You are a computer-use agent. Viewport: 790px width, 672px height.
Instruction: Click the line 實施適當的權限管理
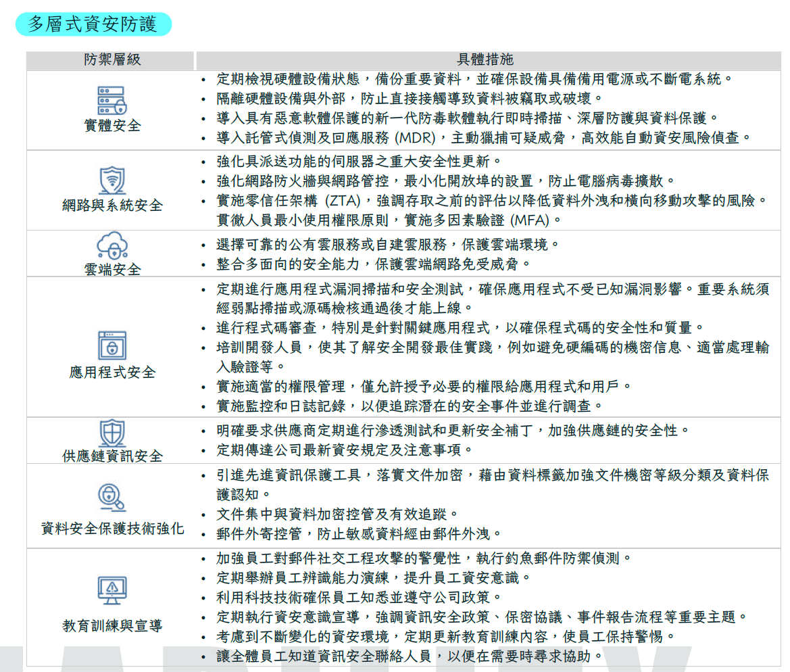424,387
